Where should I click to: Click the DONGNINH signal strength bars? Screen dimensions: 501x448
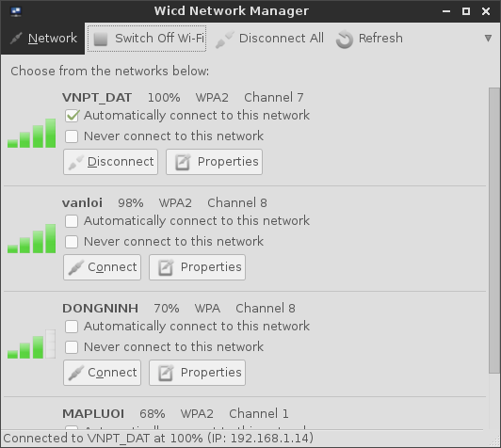(x=31, y=344)
